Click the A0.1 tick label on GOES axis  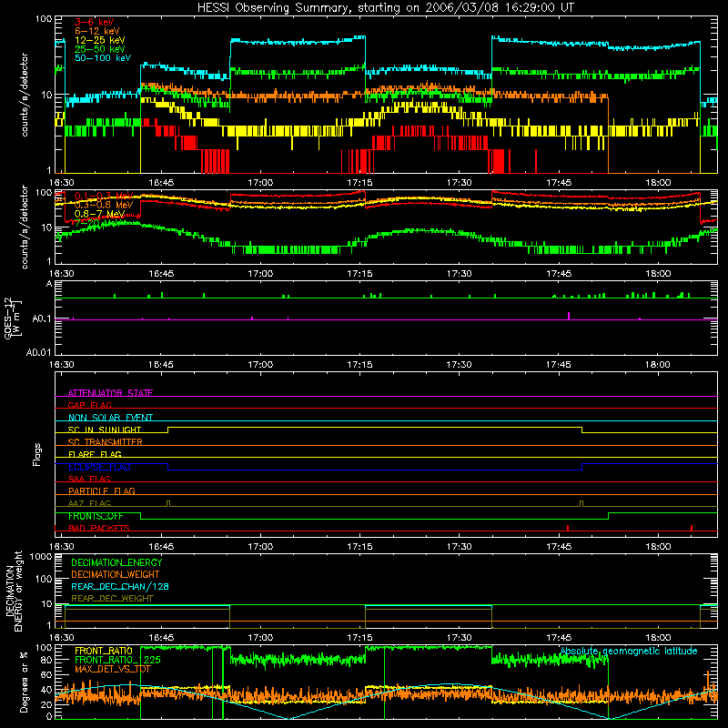42,319
